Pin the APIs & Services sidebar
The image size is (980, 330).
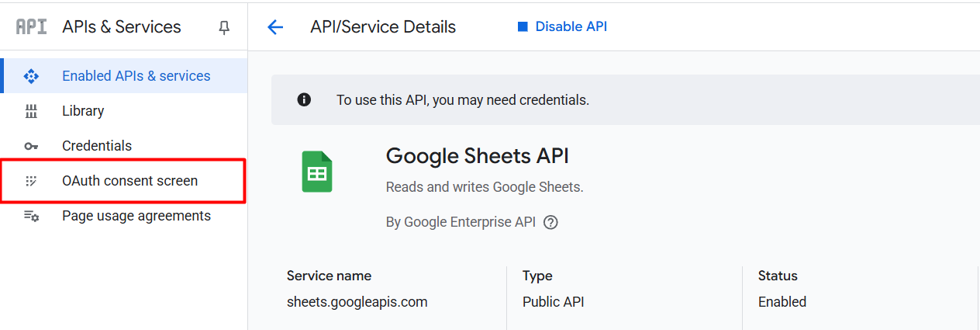[x=224, y=27]
